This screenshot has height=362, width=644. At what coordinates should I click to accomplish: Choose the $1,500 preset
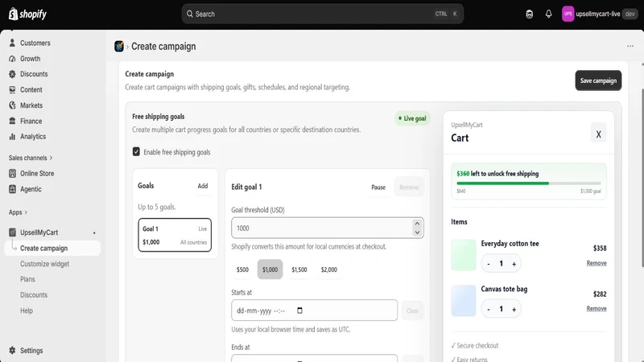pos(299,269)
